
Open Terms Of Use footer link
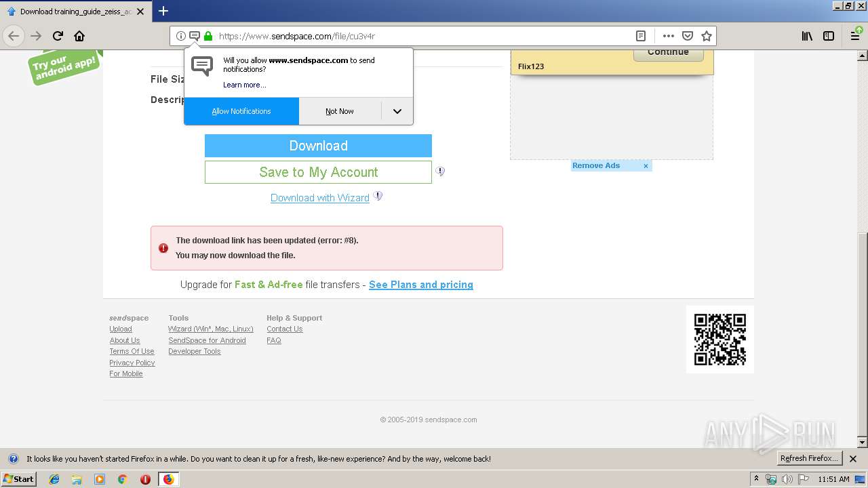(132, 351)
